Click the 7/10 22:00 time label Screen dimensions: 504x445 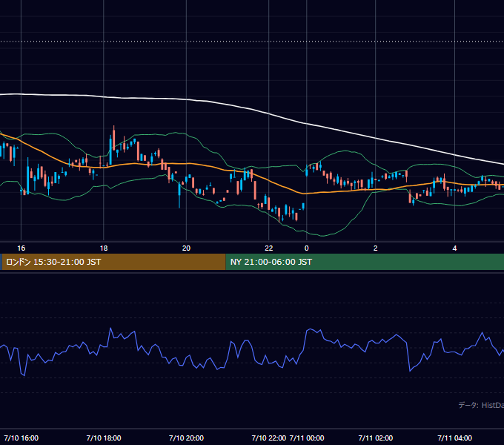click(x=269, y=438)
